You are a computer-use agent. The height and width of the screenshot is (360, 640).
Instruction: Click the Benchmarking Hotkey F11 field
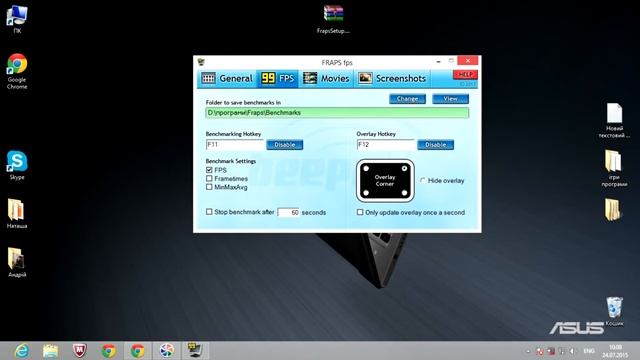[235, 145]
